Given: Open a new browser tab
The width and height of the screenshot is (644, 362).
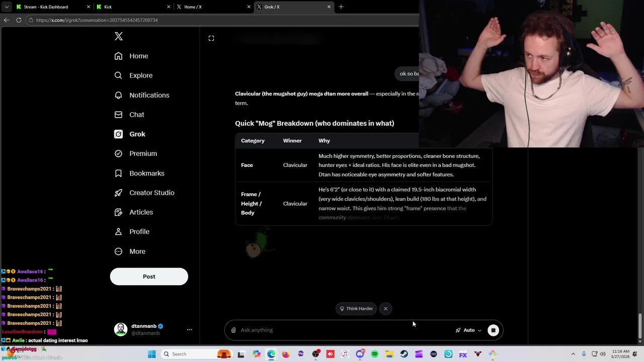Looking at the screenshot, I should pos(341,7).
